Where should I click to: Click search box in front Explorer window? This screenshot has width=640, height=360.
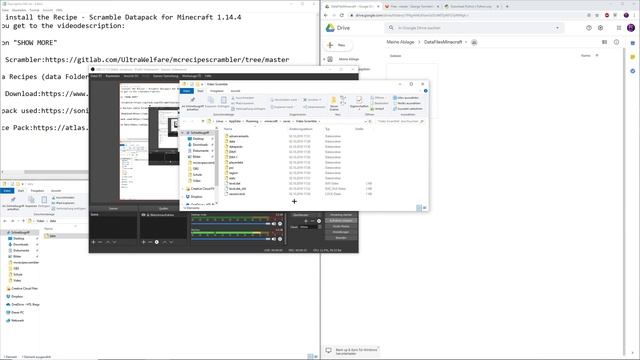pyautogui.click(x=400, y=121)
